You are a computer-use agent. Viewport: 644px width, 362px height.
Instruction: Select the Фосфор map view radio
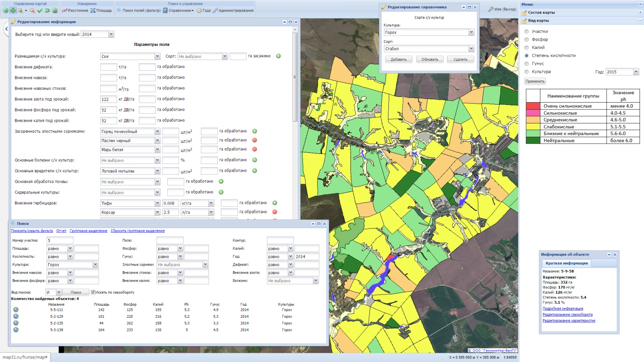point(526,39)
